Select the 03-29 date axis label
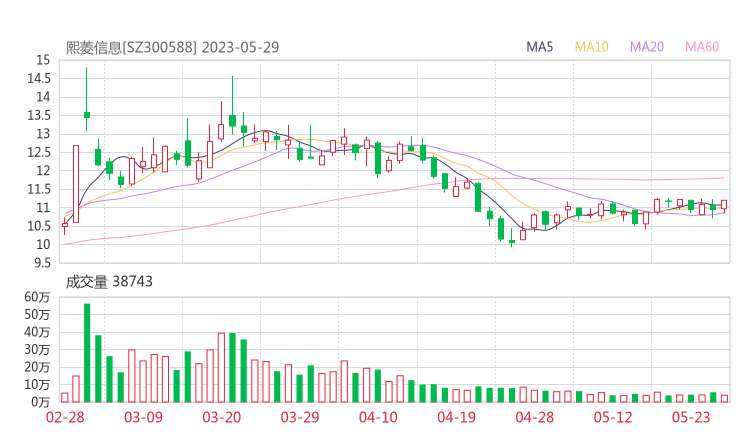 click(300, 417)
